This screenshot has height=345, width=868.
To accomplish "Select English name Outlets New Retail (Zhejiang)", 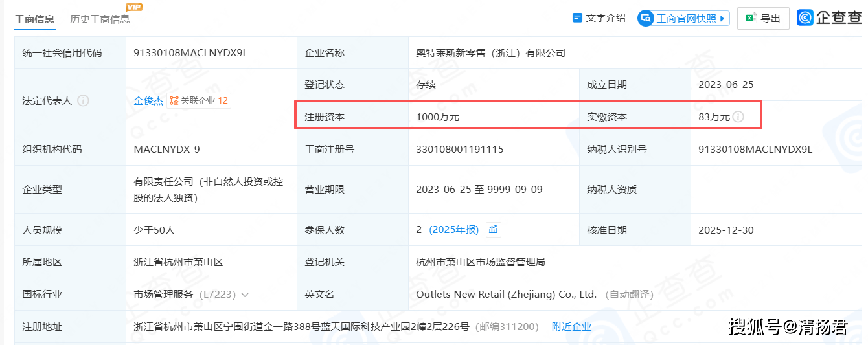I will point(506,295).
